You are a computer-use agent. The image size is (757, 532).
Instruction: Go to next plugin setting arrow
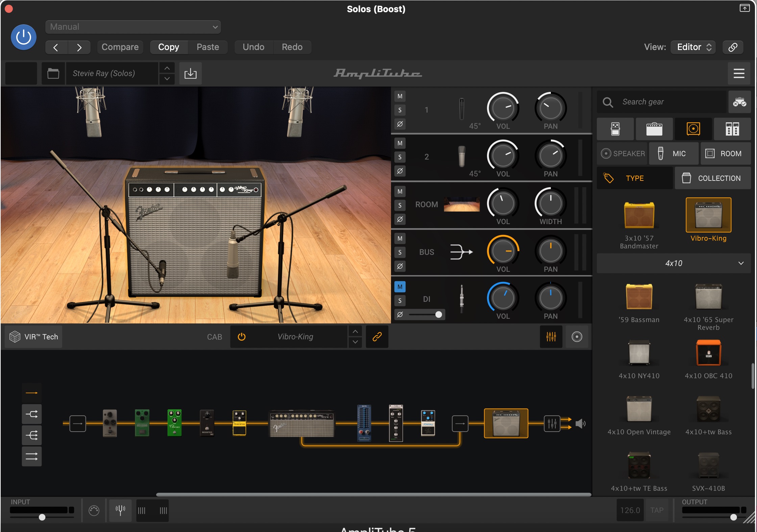pyautogui.click(x=79, y=47)
